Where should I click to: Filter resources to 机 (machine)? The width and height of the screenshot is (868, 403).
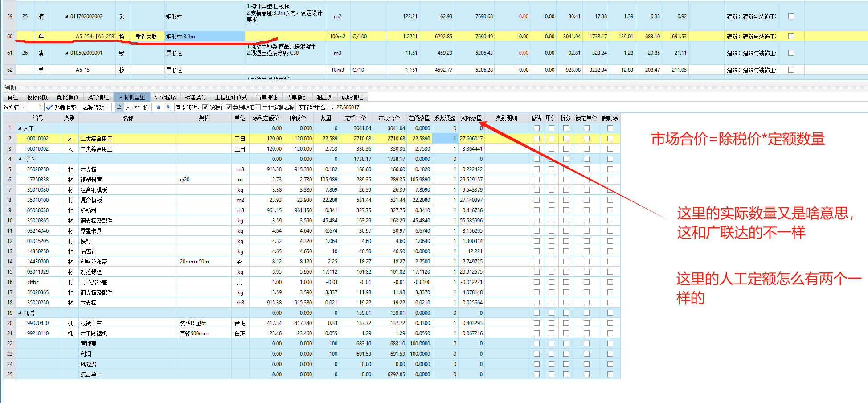[146, 107]
